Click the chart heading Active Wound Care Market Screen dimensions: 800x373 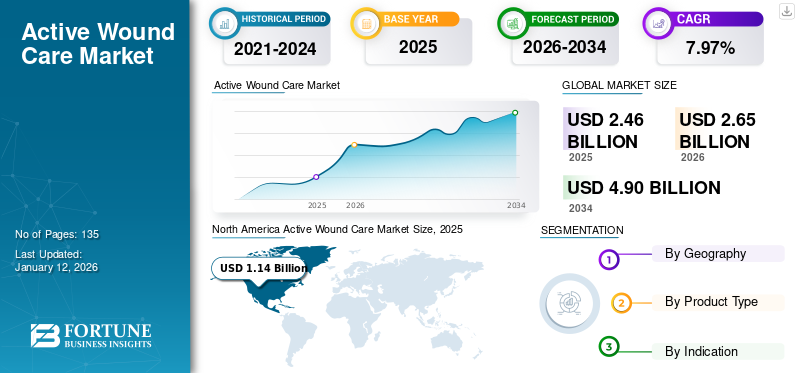click(x=277, y=85)
